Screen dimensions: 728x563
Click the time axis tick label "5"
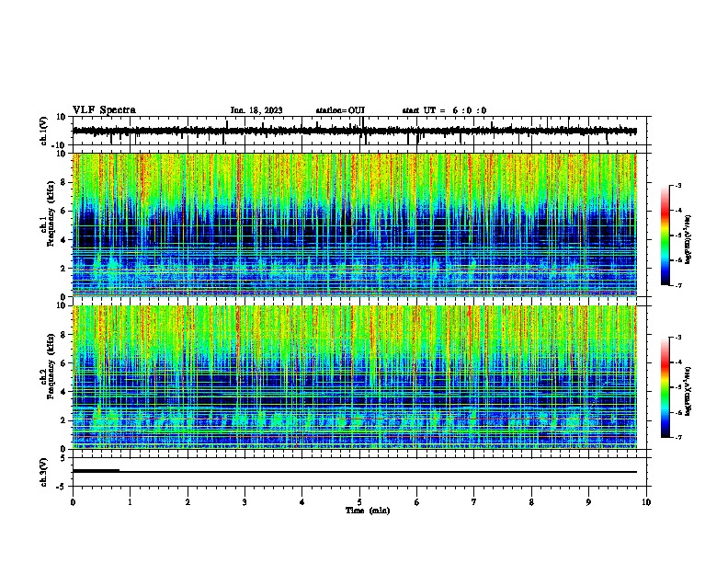[359, 502]
